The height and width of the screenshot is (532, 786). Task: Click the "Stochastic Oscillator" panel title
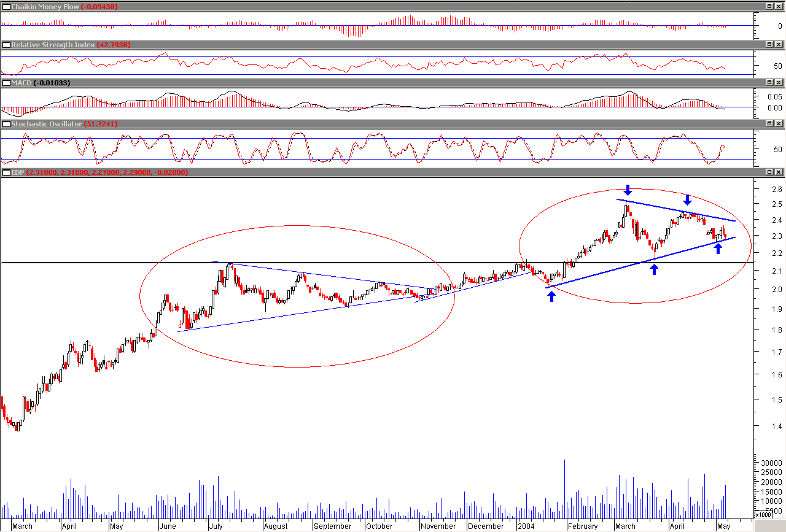coord(46,124)
